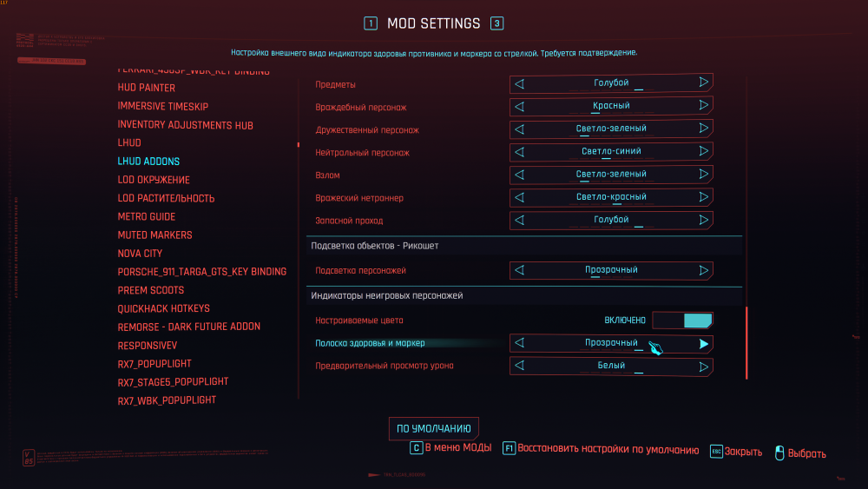Toggle the Настраиваемые цвета switch
Image resolution: width=868 pixels, height=489 pixels.
click(x=682, y=320)
